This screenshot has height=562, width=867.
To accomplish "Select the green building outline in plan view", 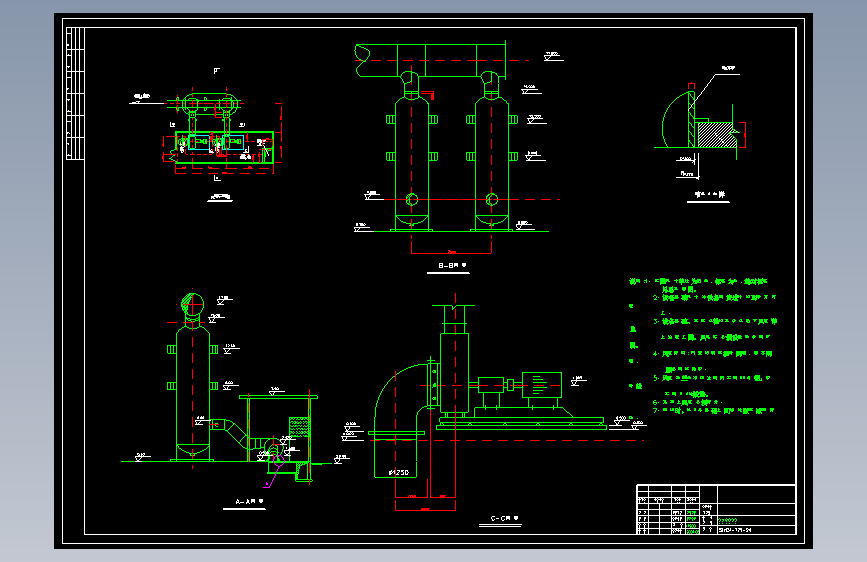I will coord(224,147).
